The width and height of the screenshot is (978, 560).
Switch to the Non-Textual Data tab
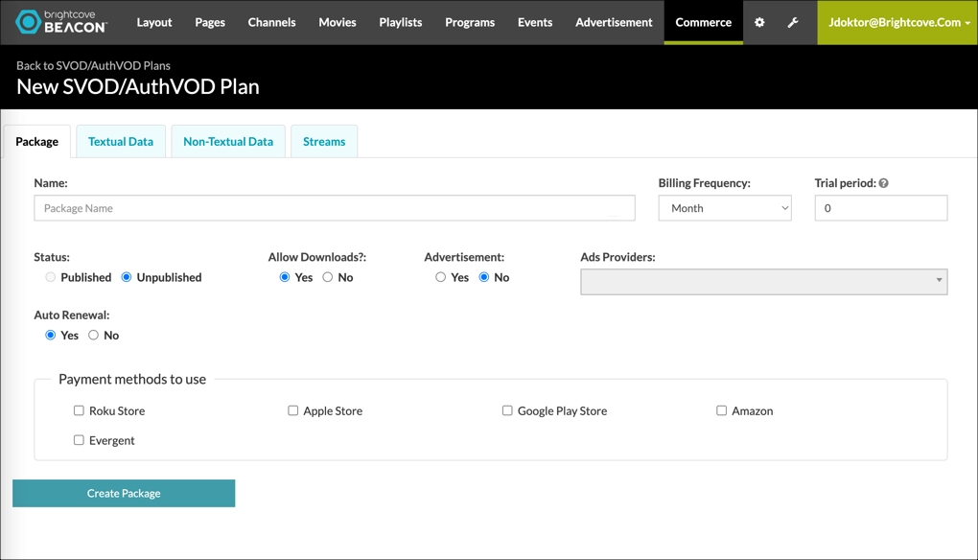coord(228,142)
